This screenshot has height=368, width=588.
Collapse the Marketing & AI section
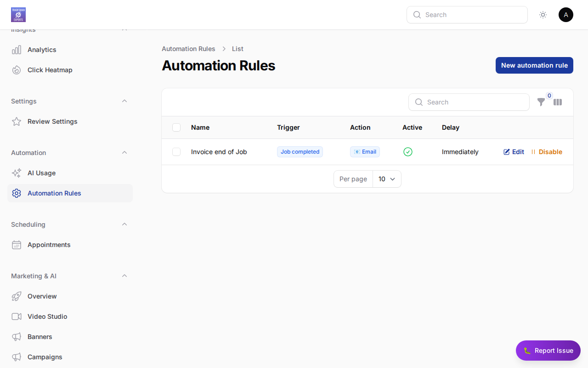pyautogui.click(x=124, y=276)
